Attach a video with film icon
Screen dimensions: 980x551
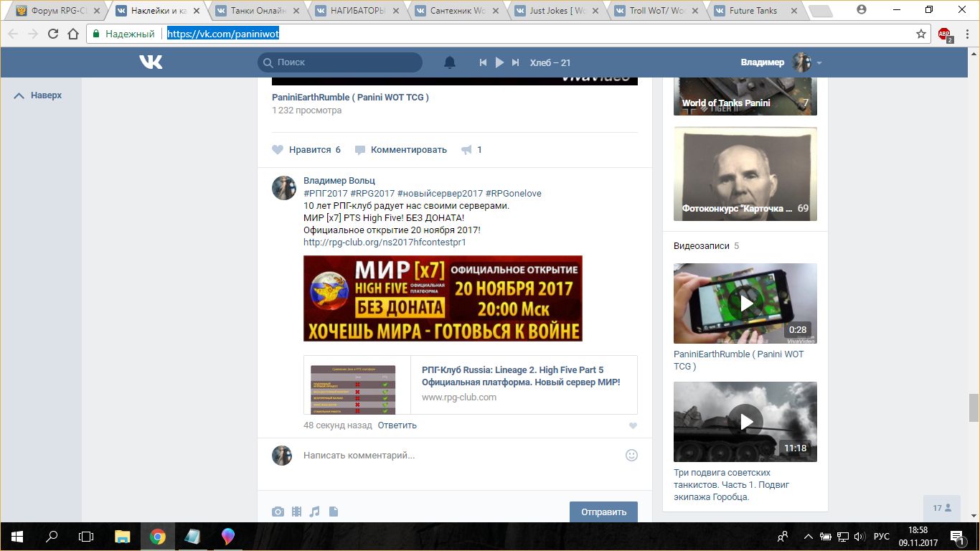pos(296,512)
